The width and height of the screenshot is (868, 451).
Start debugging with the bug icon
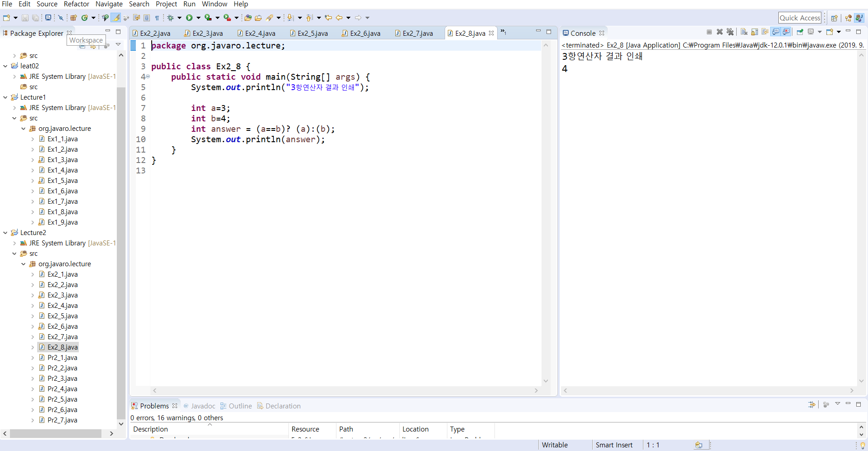[170, 18]
